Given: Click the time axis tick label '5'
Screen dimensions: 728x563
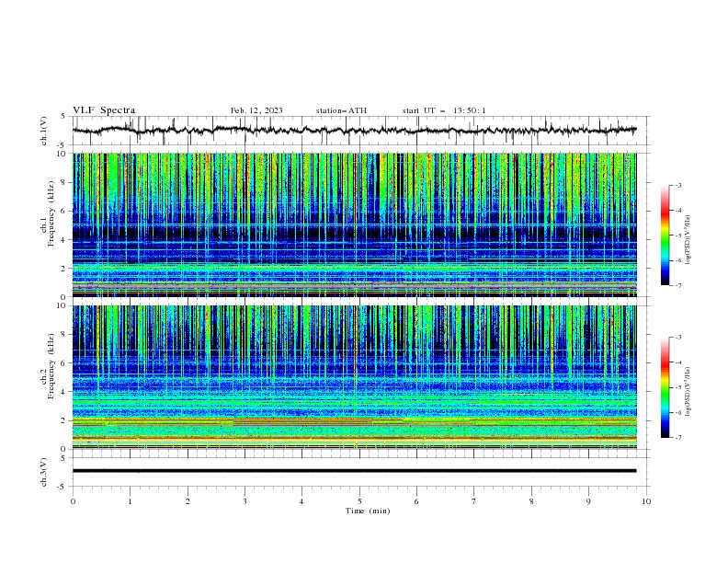Looking at the screenshot, I should tap(359, 501).
